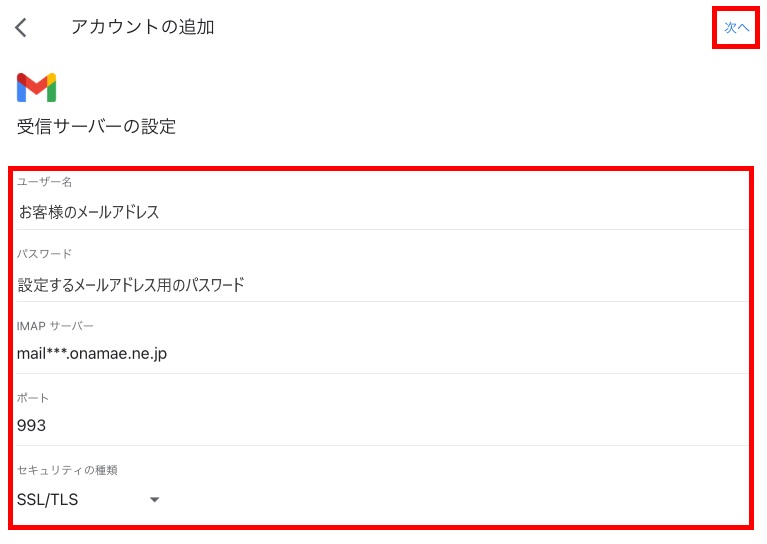This screenshot has height=544, width=767.
Task: Click the IMAP サーバー field label
Action: tap(55, 326)
